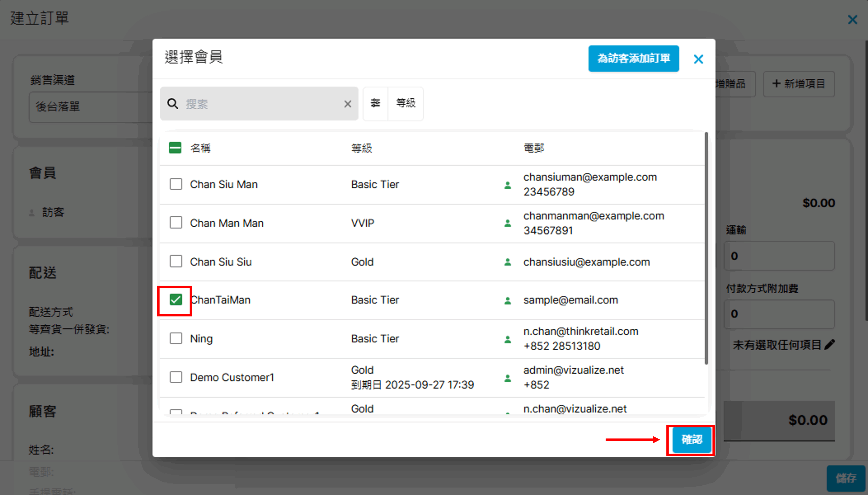Check the Chan Siu Man checkbox

pos(176,184)
